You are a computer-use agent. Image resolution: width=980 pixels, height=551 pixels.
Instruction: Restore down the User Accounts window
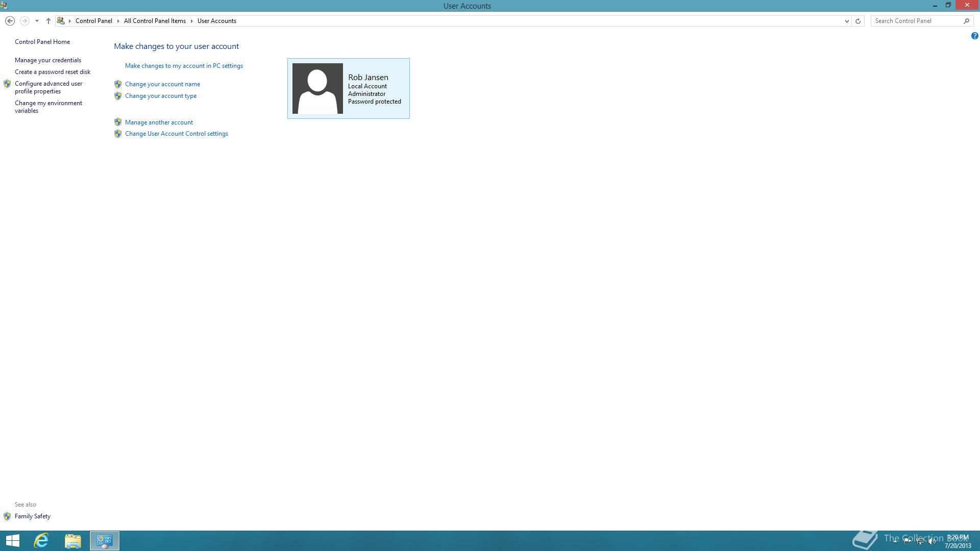click(948, 5)
